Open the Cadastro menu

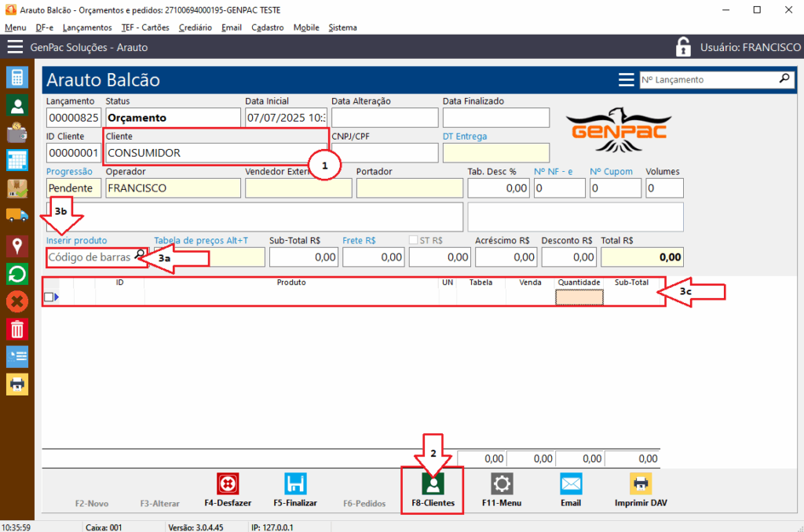tap(268, 27)
